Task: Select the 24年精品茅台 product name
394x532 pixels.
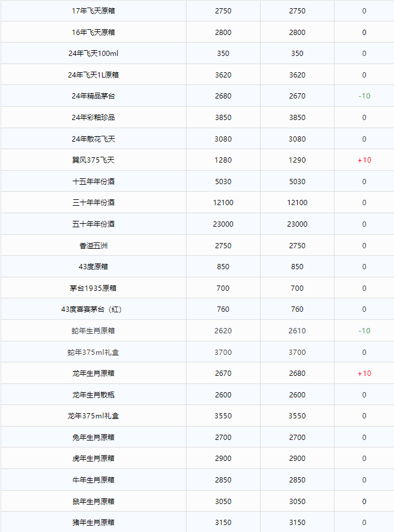Action: coord(93,96)
